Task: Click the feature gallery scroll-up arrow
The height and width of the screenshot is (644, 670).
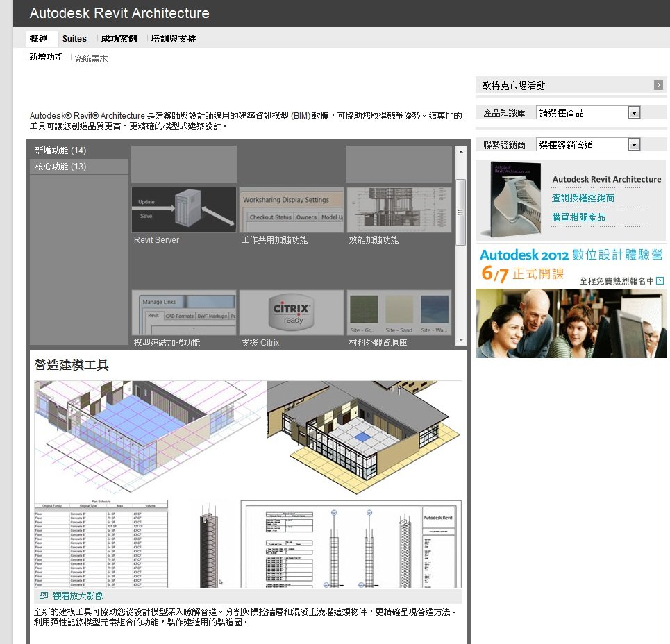Action: [460, 151]
